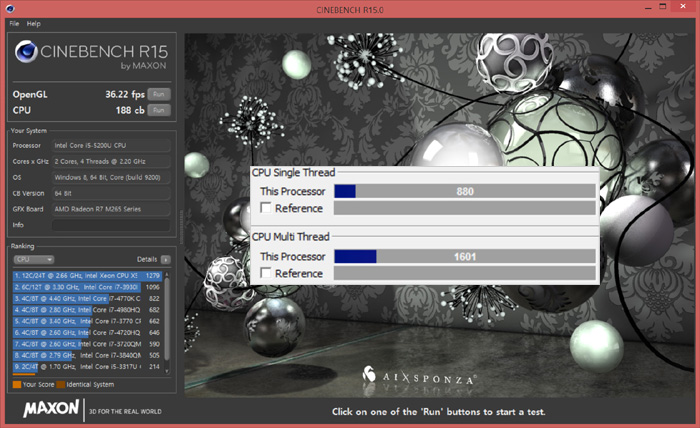Select ranking row 1 Intel Xeon CPU 1279
Image resolution: width=700 pixels, height=428 pixels.
click(x=87, y=276)
